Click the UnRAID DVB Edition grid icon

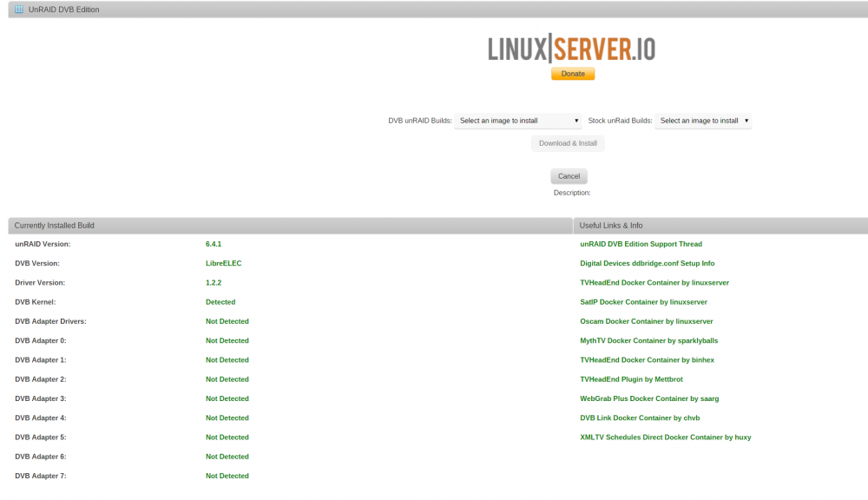[x=19, y=10]
